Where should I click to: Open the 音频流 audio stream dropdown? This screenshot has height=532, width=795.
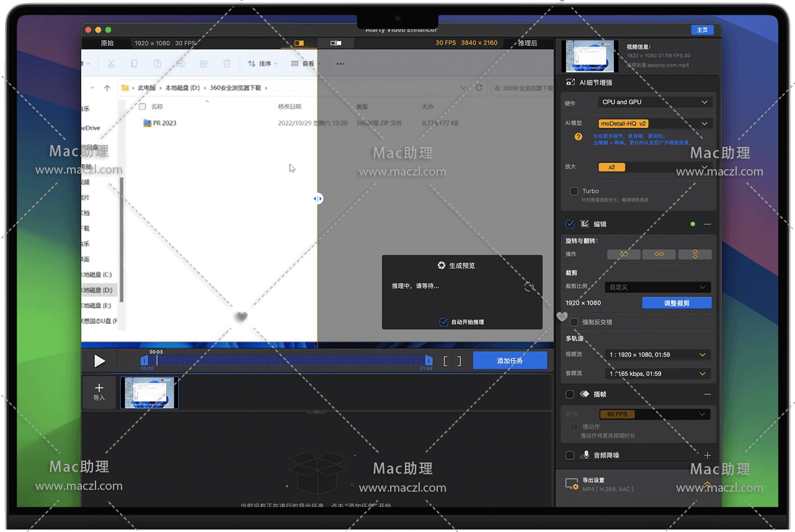[x=657, y=374]
